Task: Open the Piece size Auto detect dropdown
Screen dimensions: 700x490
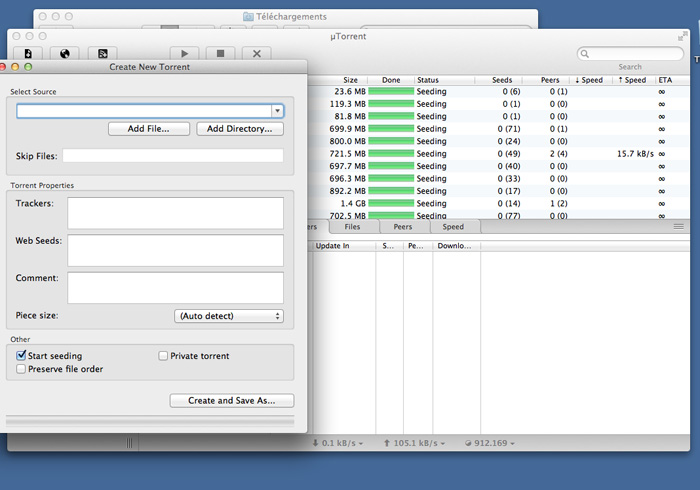Action: coord(229,316)
